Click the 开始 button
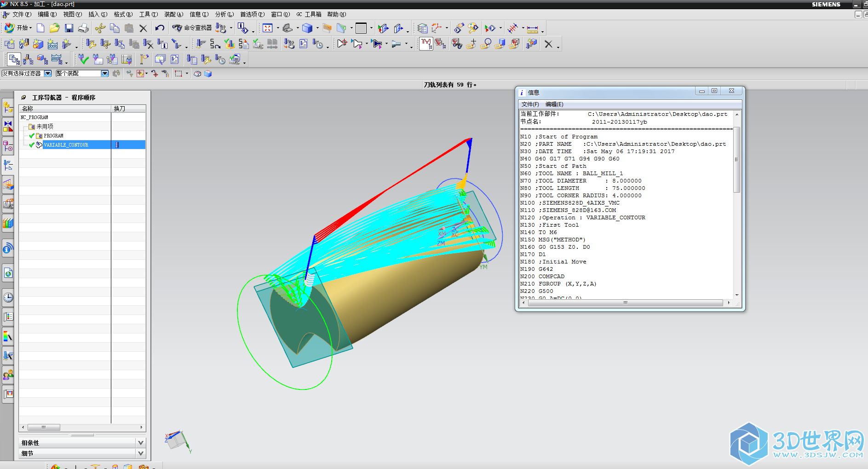 pyautogui.click(x=17, y=28)
